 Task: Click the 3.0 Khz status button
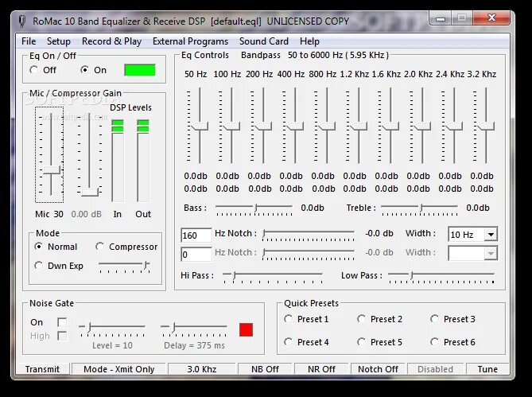pos(202,369)
